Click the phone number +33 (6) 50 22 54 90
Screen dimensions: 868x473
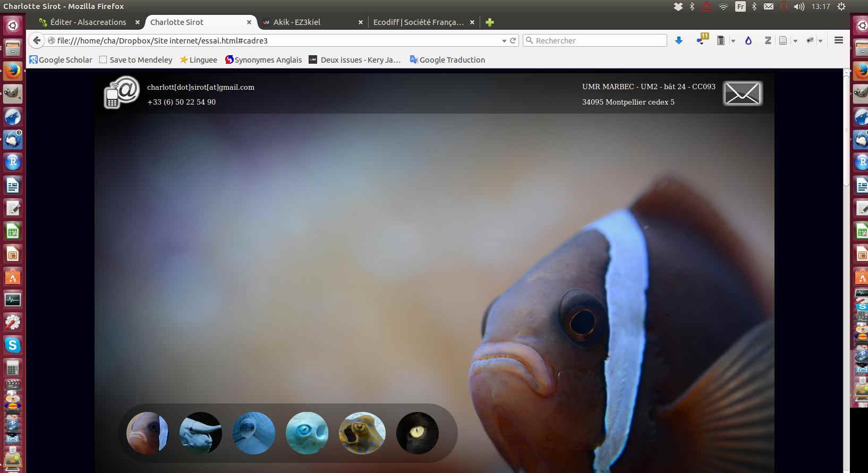181,102
